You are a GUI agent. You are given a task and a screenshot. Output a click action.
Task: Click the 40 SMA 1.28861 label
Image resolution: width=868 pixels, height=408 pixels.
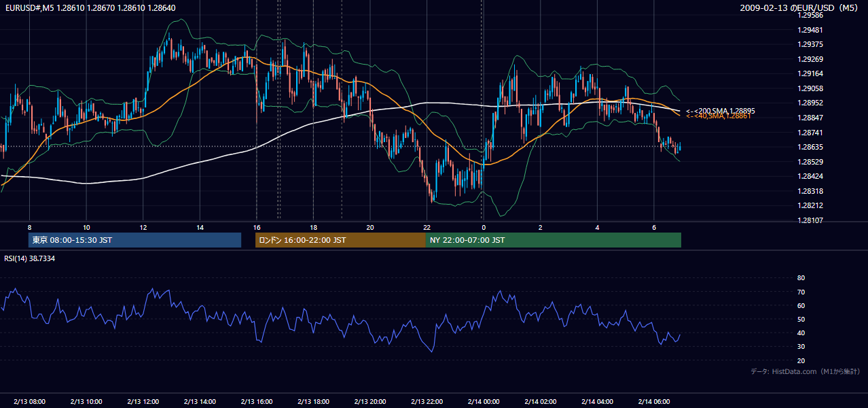click(x=719, y=116)
